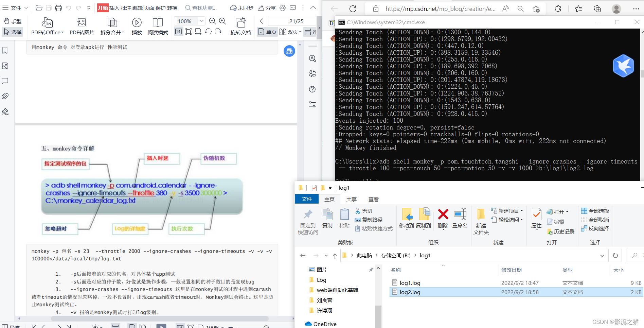
Task: Switch to 双页 two-page view
Action: coord(290,32)
